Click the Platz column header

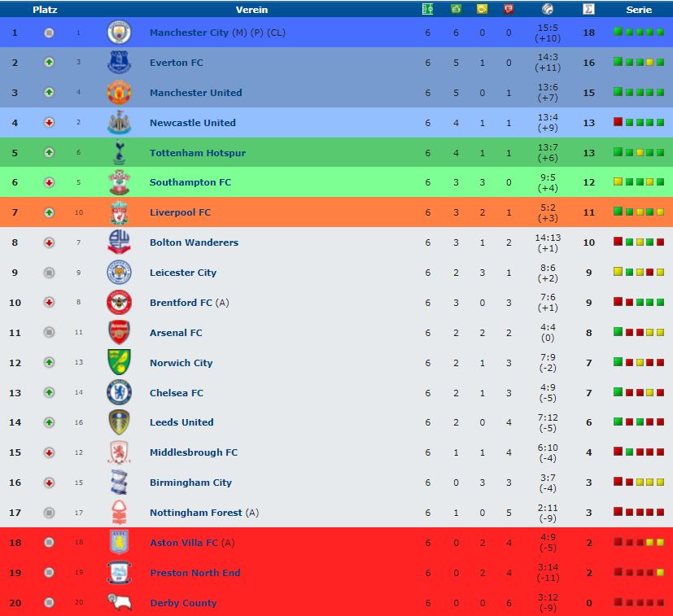(x=45, y=10)
